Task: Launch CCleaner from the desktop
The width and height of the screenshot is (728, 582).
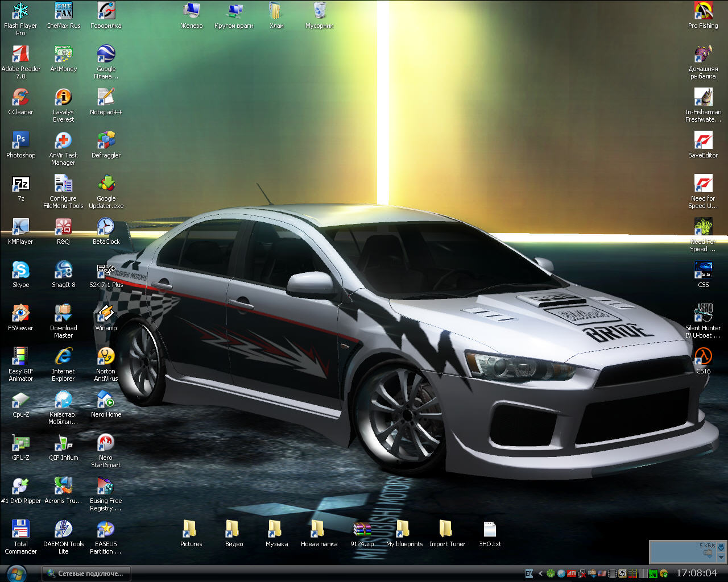Action: click(20, 98)
